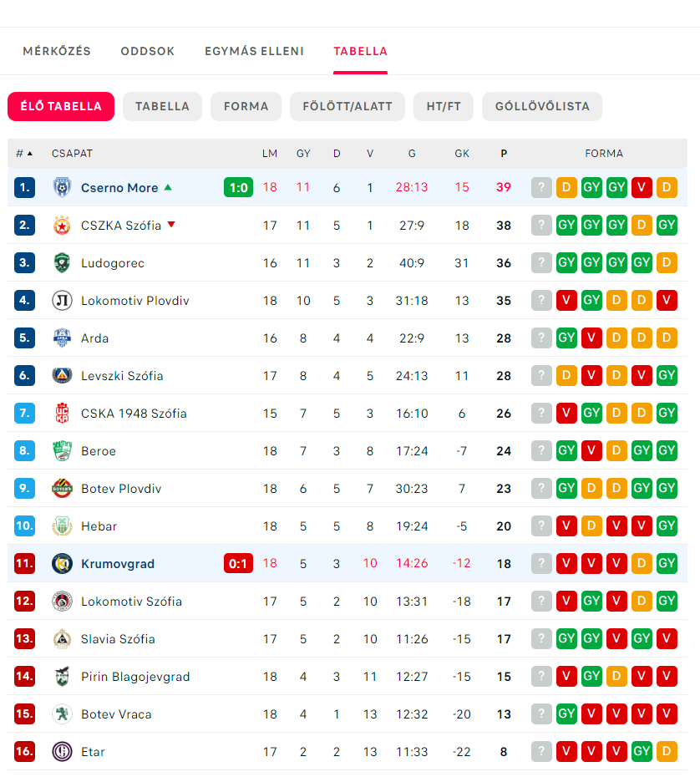Select the Beroe club crest icon

62,451
